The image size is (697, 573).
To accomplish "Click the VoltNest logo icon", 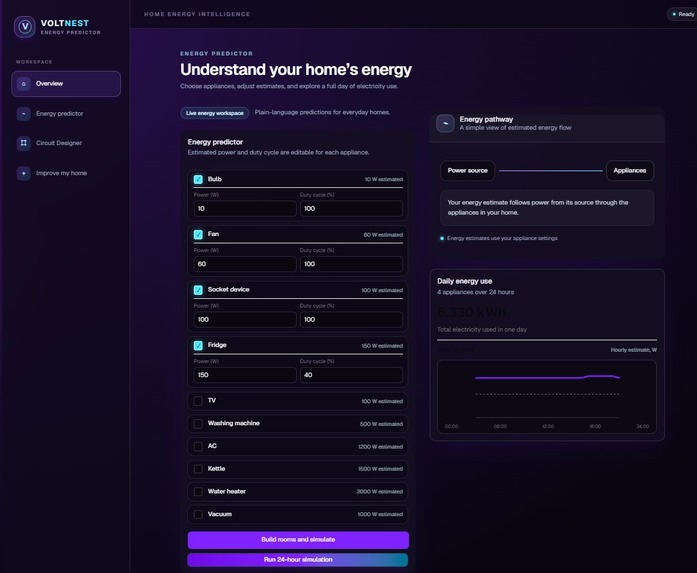I will [x=24, y=27].
